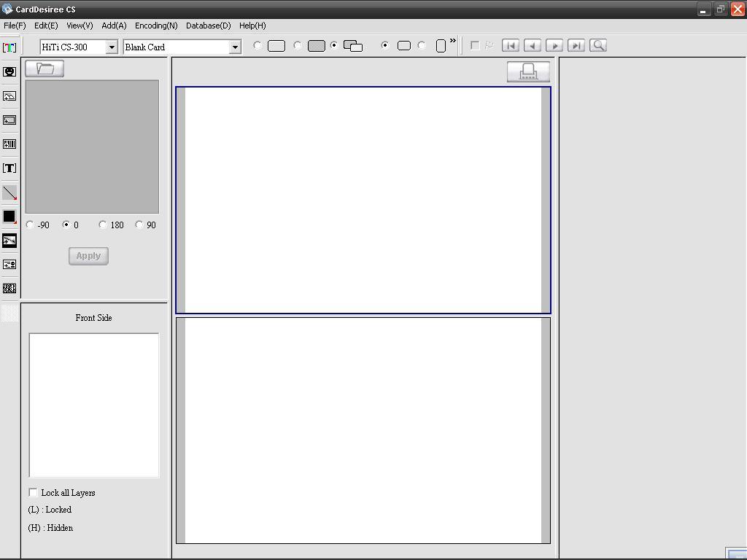The height and width of the screenshot is (560, 747).
Task: Open the photo insertion tool
Action: click(x=9, y=71)
